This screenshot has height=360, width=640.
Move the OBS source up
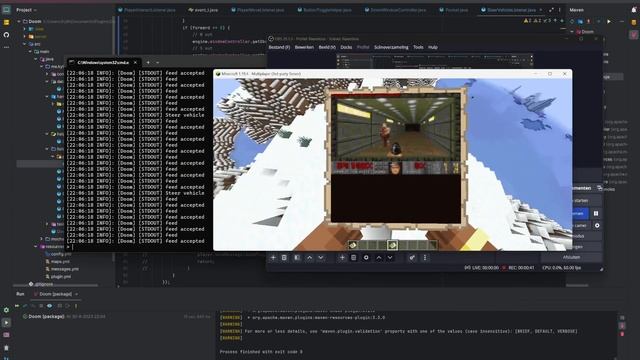click(x=379, y=258)
